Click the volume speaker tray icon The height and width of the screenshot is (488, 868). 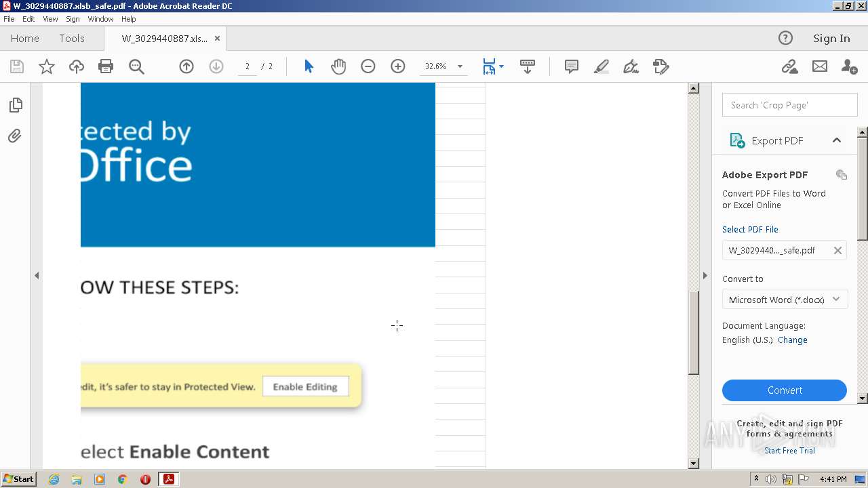771,479
